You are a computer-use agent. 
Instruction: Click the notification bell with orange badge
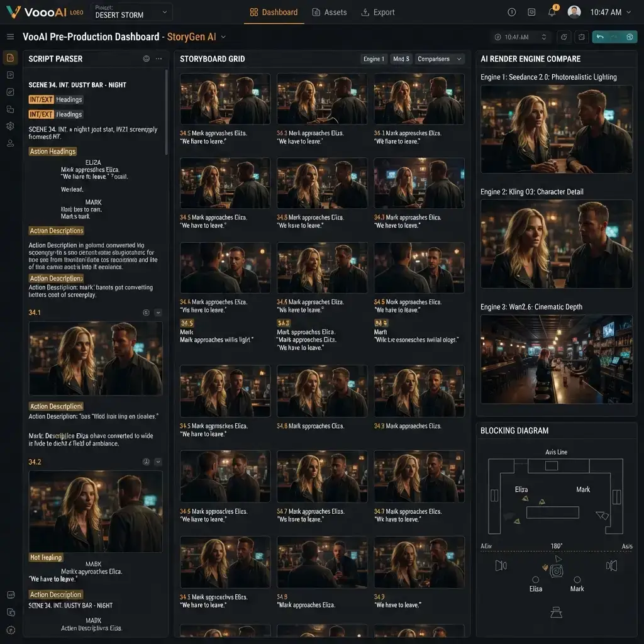point(552,12)
